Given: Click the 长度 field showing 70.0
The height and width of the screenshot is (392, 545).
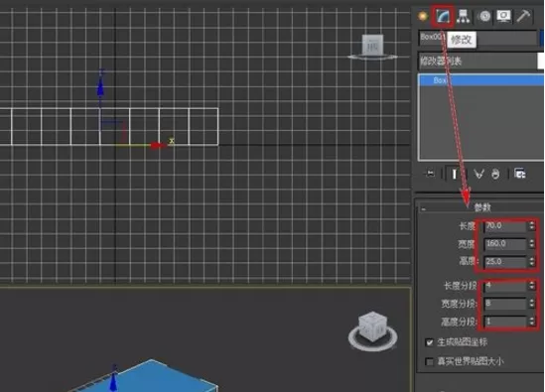Looking at the screenshot, I should point(505,226).
